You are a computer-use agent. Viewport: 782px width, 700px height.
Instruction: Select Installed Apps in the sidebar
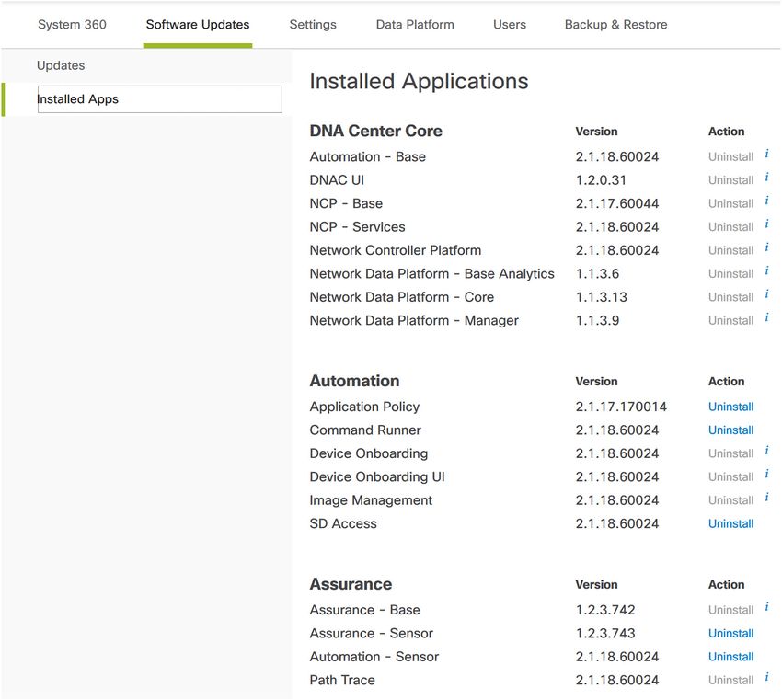pos(159,99)
